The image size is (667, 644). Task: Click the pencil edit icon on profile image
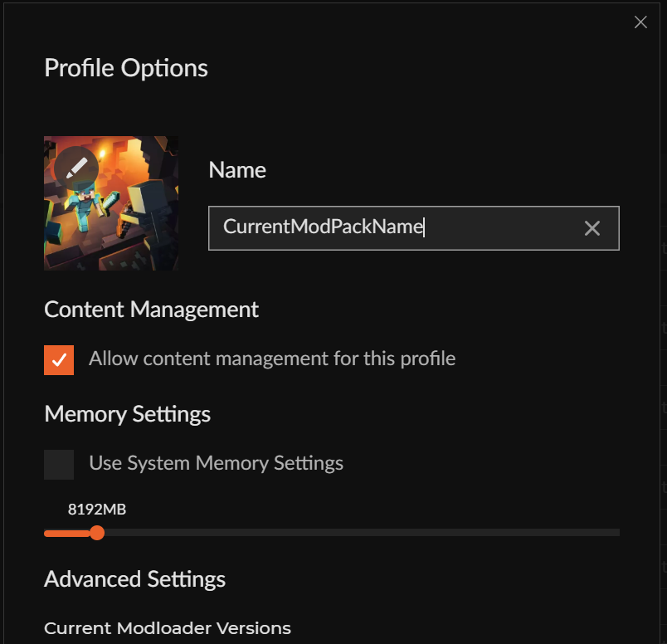76,168
